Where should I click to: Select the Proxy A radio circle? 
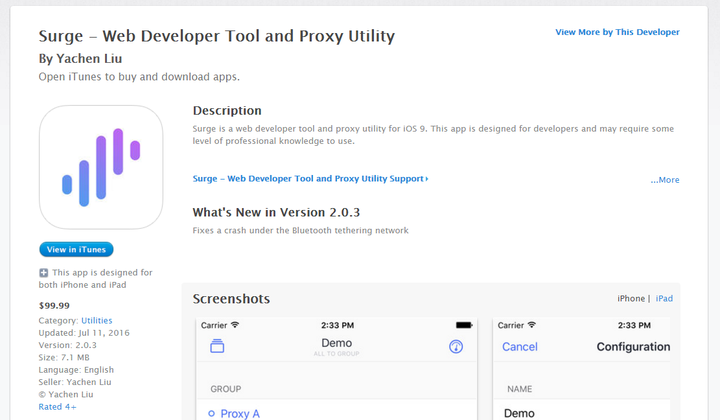point(211,413)
